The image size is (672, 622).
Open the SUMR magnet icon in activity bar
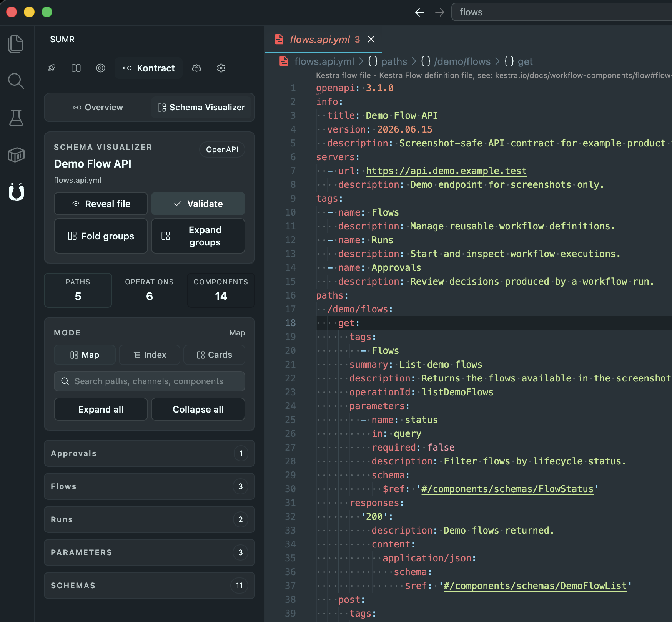tap(16, 192)
